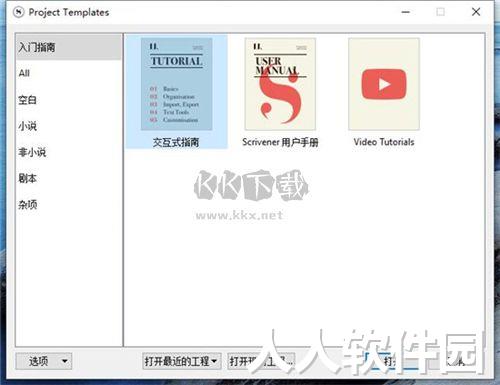Select the All category

(x=68, y=73)
